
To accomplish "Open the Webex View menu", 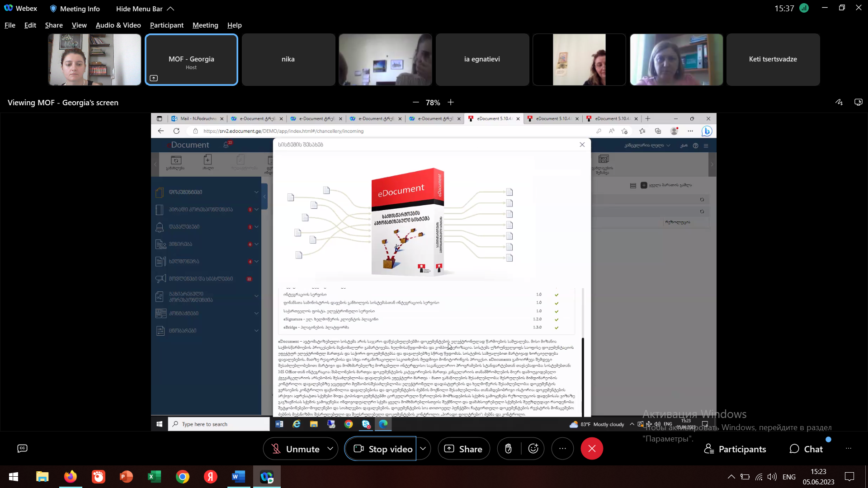I will coord(79,25).
